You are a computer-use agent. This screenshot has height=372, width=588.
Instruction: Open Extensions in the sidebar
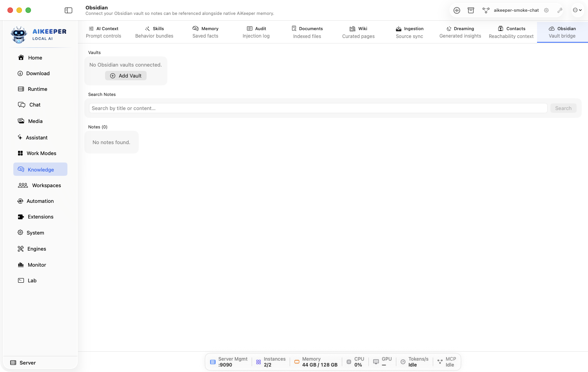tap(40, 217)
